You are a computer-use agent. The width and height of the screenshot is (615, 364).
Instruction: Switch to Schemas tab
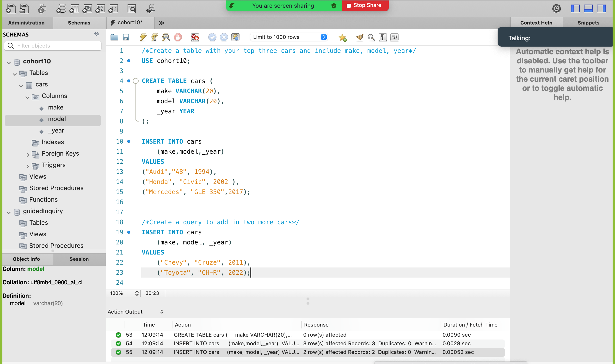coord(79,23)
